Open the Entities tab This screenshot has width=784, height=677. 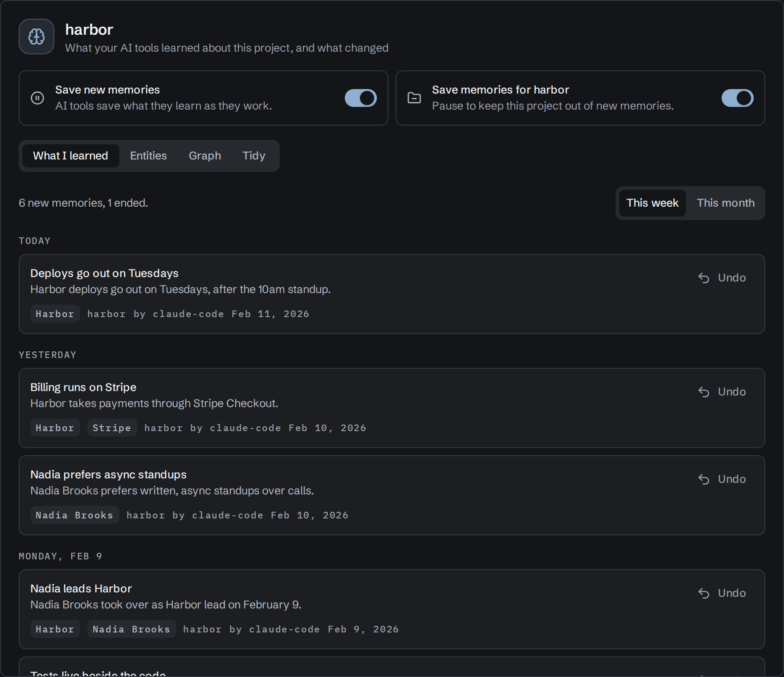tap(148, 156)
